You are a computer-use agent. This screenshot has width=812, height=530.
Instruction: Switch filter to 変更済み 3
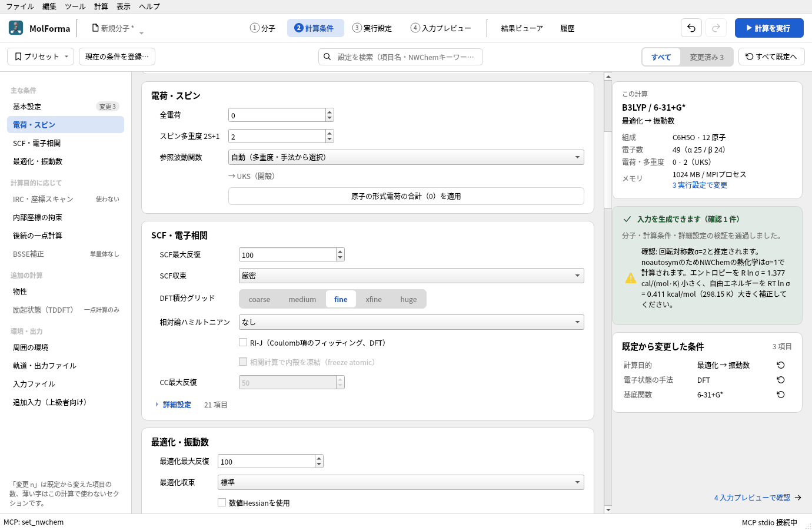point(707,57)
